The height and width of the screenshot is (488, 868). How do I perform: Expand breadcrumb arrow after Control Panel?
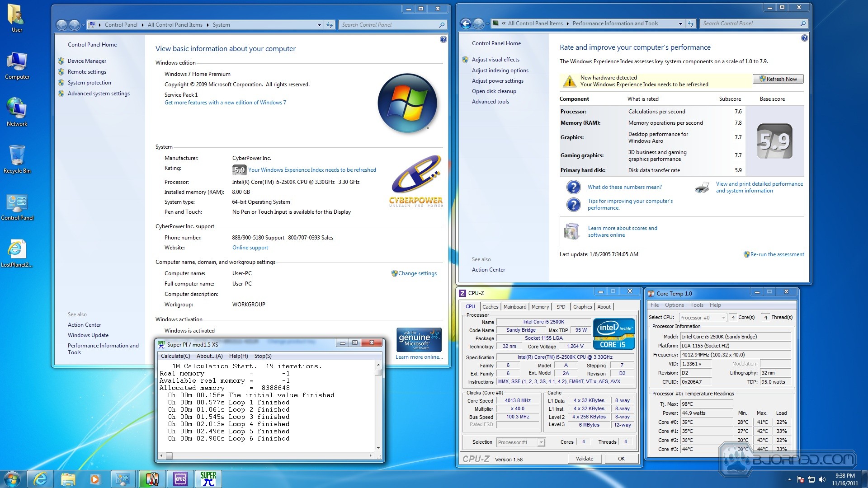(142, 25)
